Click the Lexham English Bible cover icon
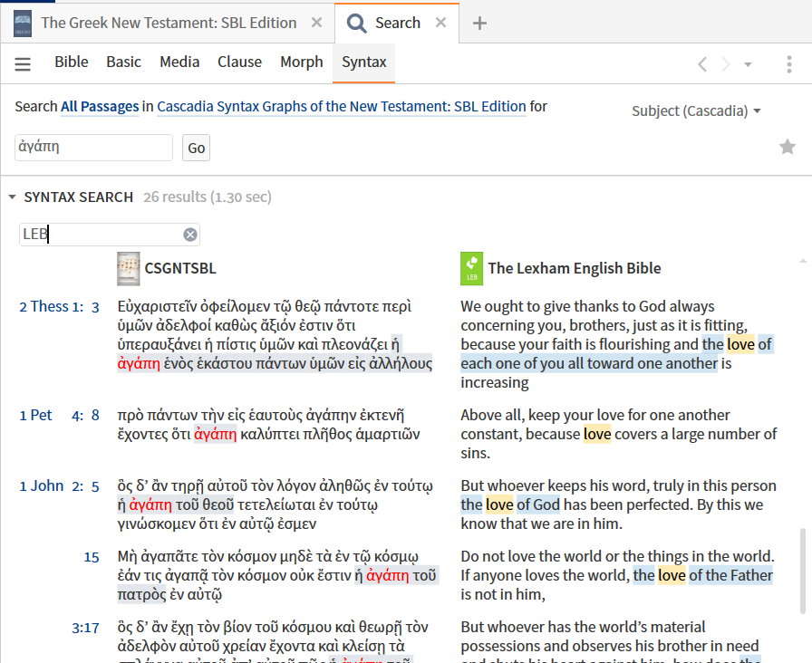Image resolution: width=812 pixels, height=663 pixels. [x=472, y=269]
